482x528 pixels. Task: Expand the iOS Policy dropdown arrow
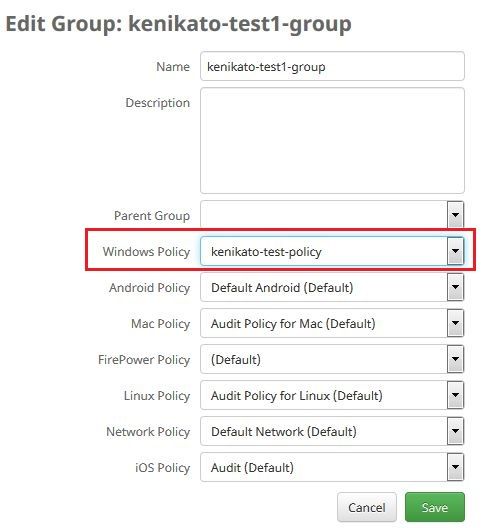(x=455, y=467)
